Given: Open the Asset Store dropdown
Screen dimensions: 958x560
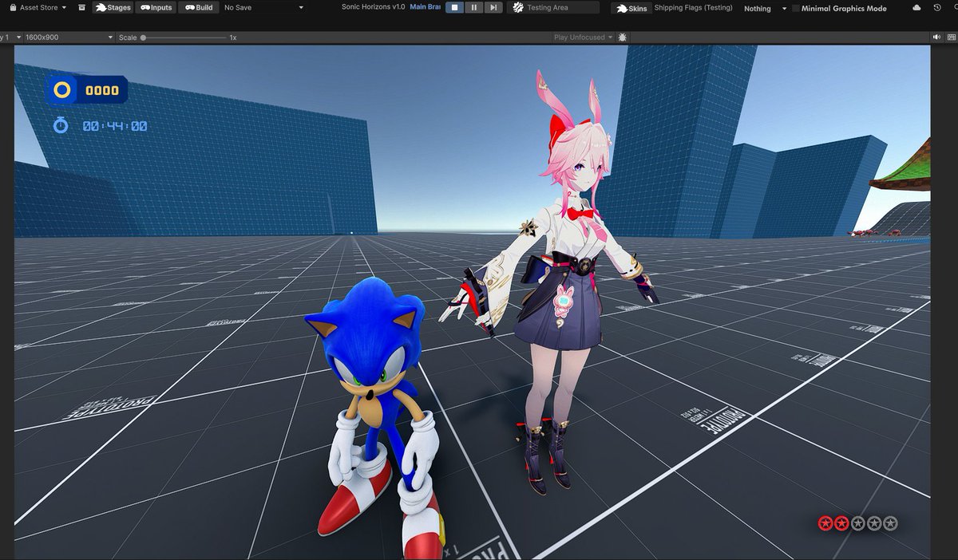Looking at the screenshot, I should click(38, 7).
